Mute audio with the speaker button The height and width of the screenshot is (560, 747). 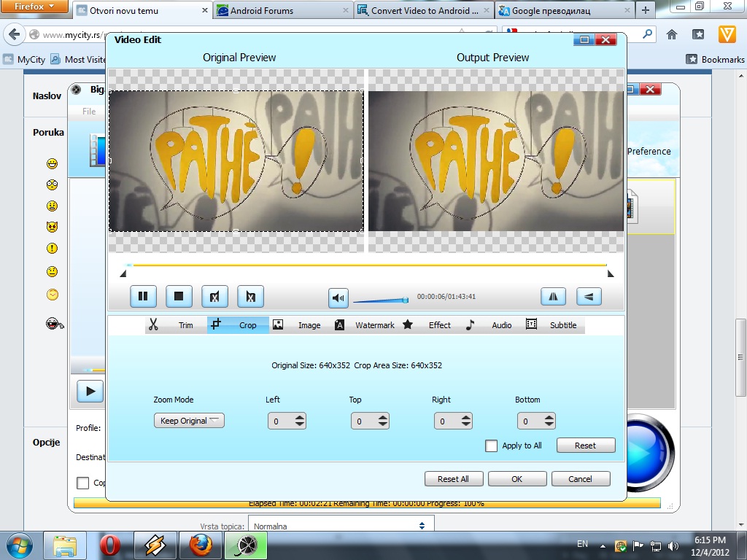tap(338, 297)
